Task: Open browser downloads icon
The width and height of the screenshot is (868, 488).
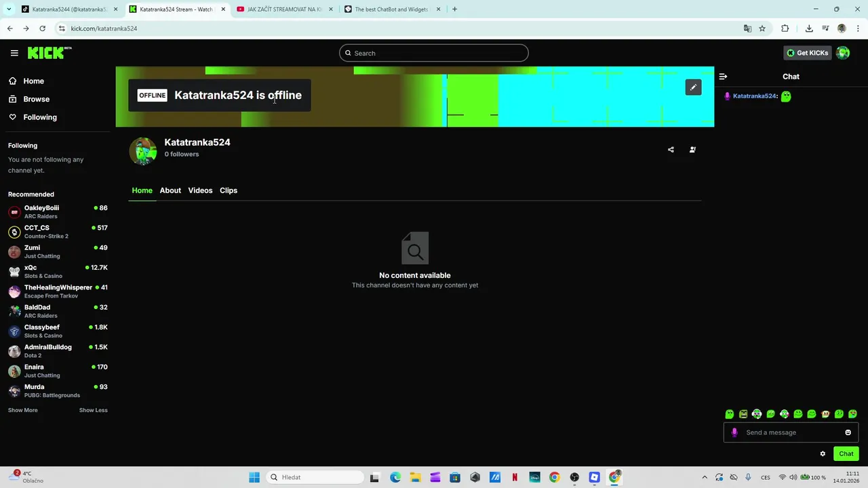Action: point(809,28)
